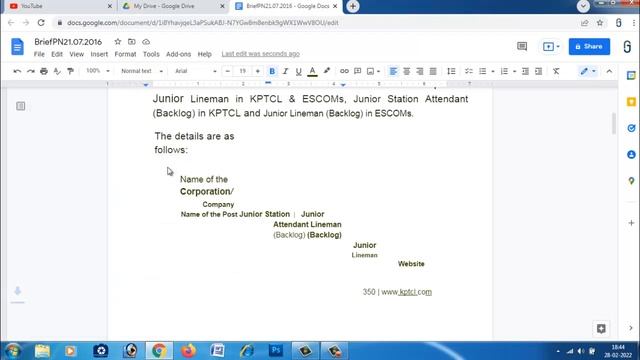Toggle underline formatting

(x=298, y=71)
